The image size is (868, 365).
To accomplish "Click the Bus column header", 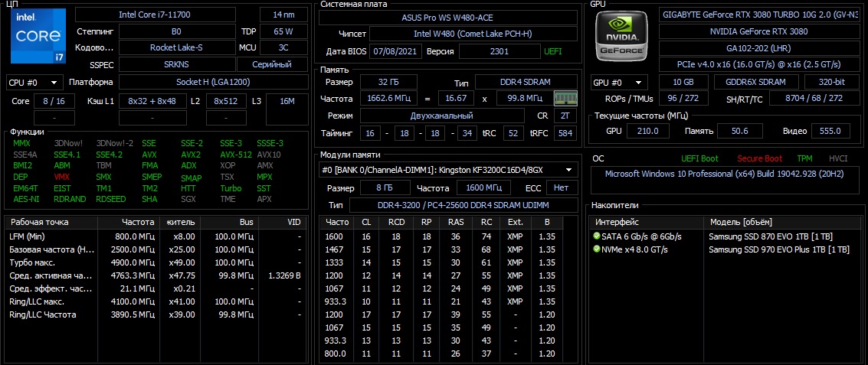I will click(x=229, y=223).
